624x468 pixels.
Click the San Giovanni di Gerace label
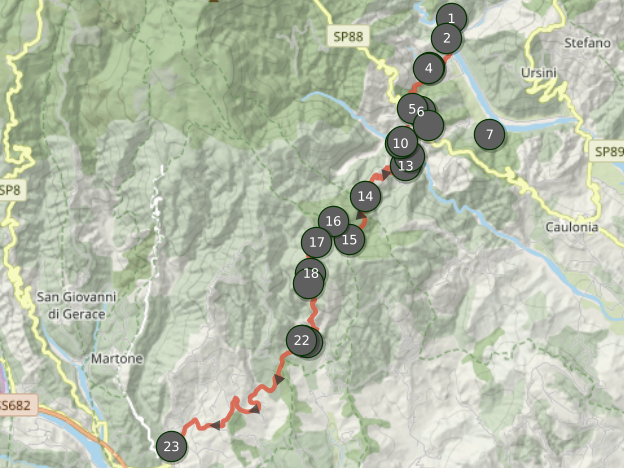(x=77, y=305)
